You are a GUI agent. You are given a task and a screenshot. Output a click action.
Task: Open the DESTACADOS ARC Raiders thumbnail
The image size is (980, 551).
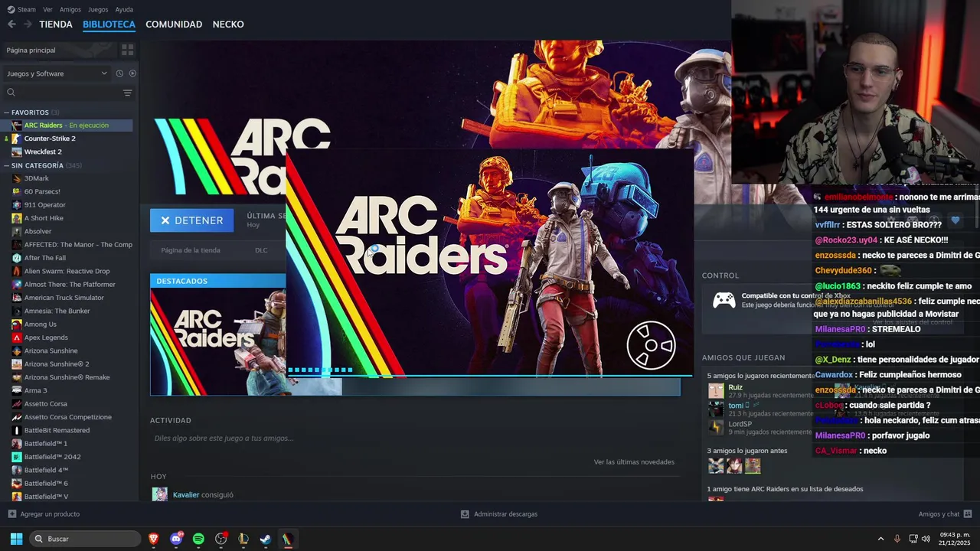pos(218,341)
